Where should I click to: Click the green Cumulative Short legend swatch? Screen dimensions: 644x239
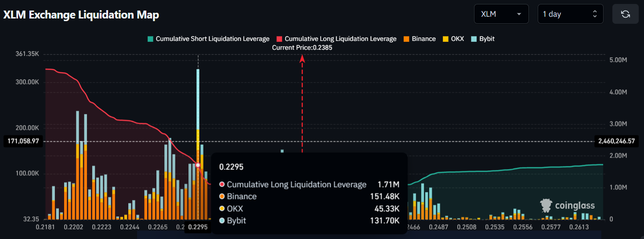(151, 39)
